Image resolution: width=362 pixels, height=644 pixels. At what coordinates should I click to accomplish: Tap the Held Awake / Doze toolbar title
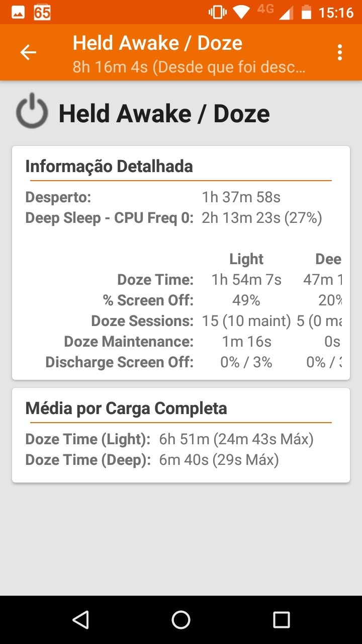[x=157, y=43]
